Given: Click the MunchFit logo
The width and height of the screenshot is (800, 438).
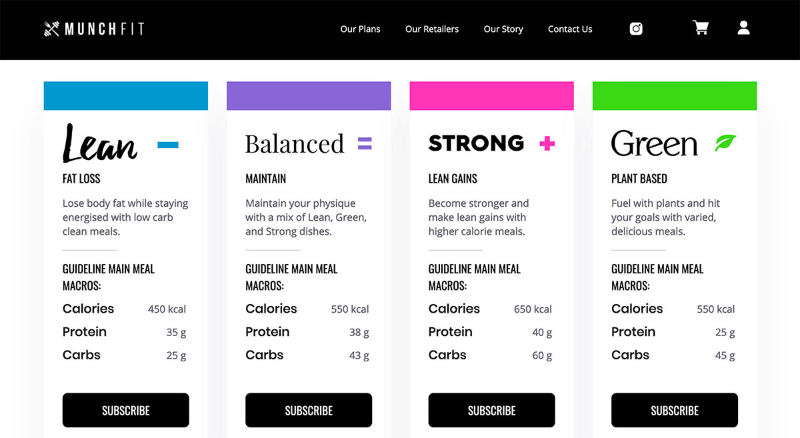Looking at the screenshot, I should (94, 29).
